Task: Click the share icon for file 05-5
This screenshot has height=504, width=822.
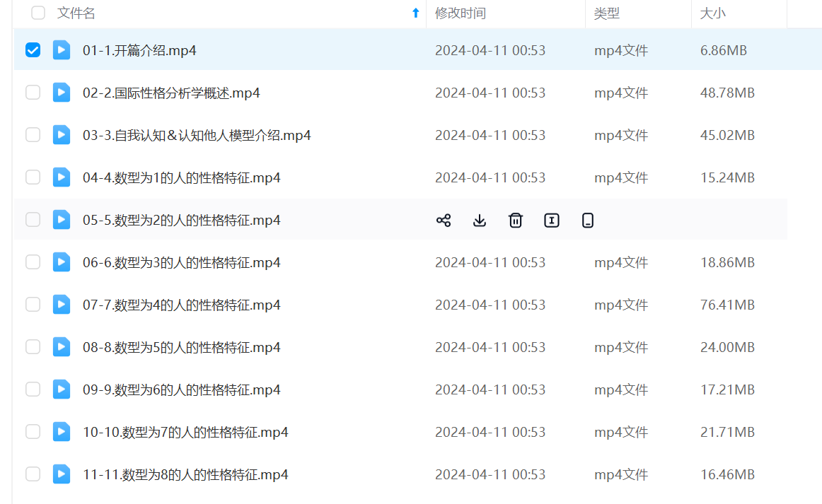Action: [444, 221]
